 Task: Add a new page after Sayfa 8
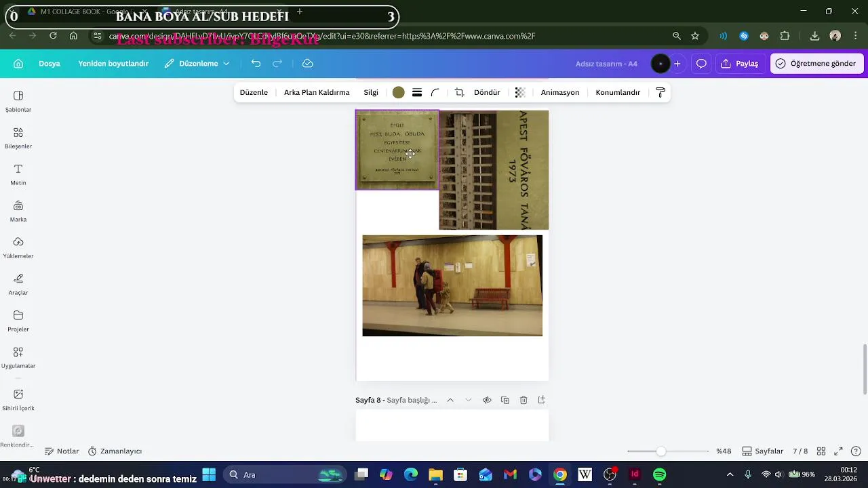point(541,400)
